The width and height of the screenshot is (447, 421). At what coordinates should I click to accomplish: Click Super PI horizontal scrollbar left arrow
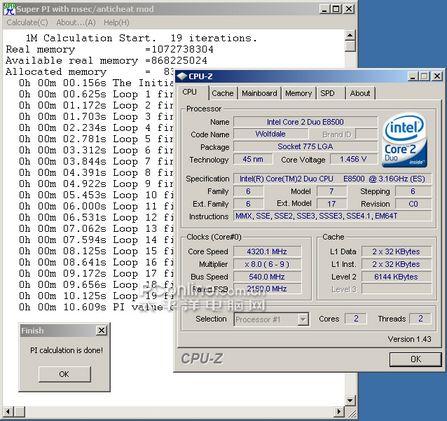[9, 411]
